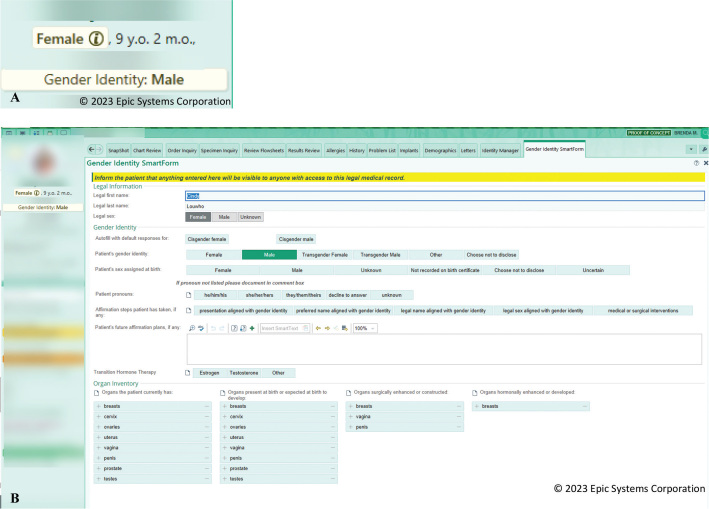This screenshot has width=709, height=509.
Task: Click the green plus icon in the note toolbar
Action: click(x=252, y=328)
